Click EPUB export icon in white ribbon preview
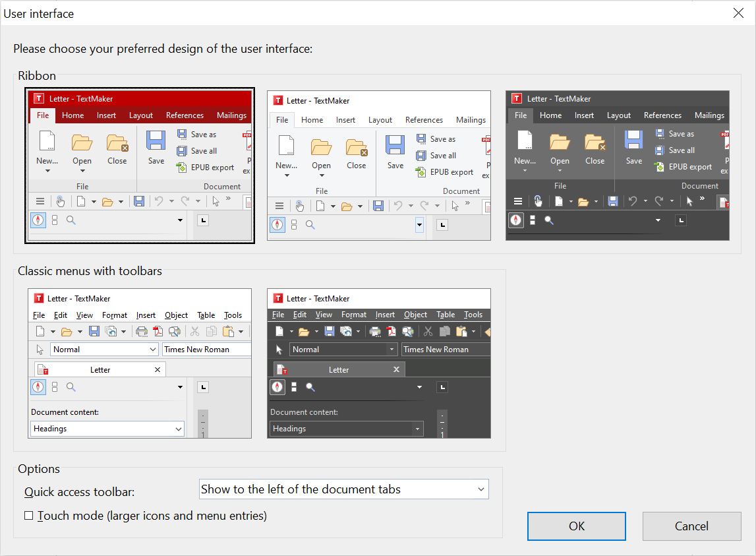The image size is (756, 556). click(421, 172)
